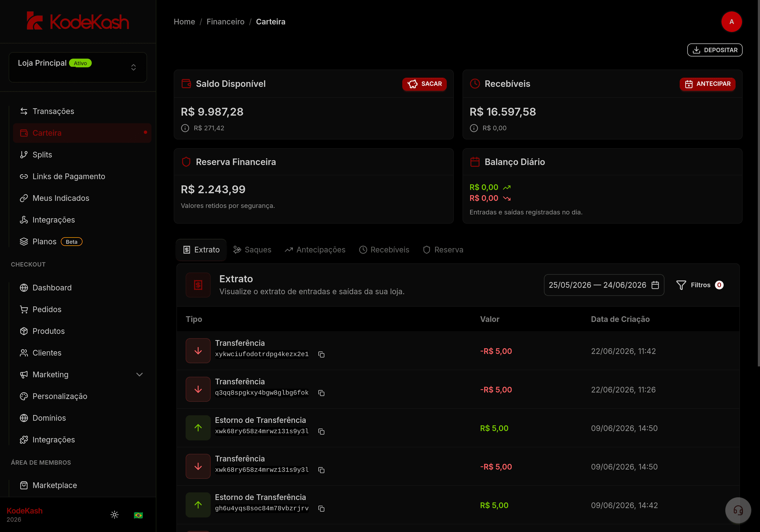Click the Reserva Financeira shield icon
The height and width of the screenshot is (532, 760).
tap(186, 161)
